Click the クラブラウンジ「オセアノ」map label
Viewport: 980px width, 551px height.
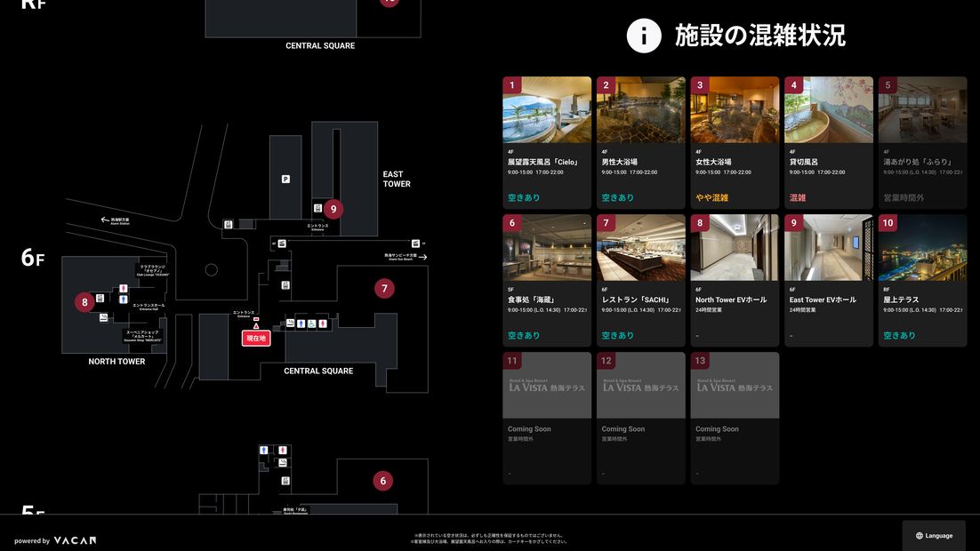click(152, 270)
